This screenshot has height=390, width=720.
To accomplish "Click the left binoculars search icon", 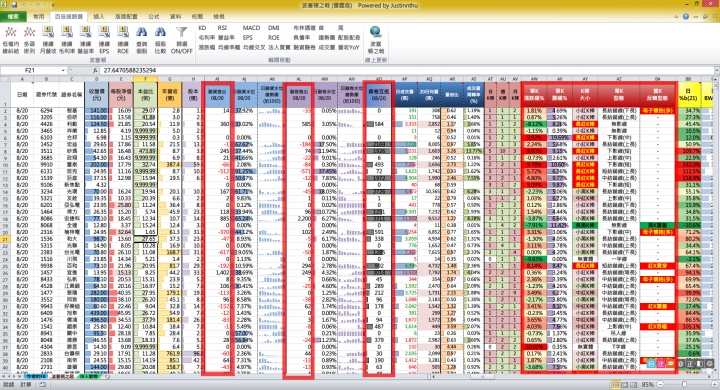I will pos(141,32).
